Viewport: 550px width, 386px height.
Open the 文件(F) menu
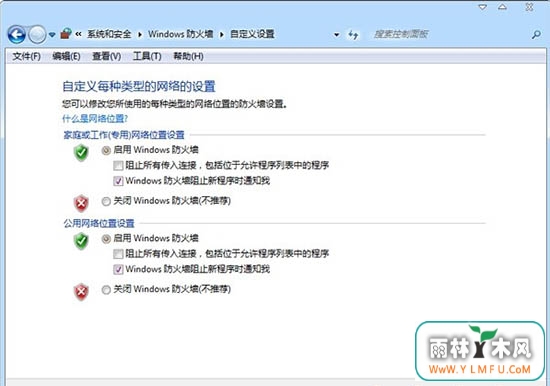[27, 56]
